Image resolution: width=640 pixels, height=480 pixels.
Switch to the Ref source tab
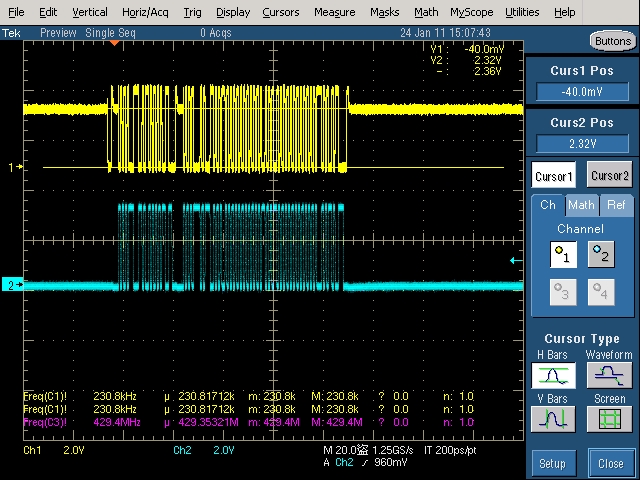(616, 205)
